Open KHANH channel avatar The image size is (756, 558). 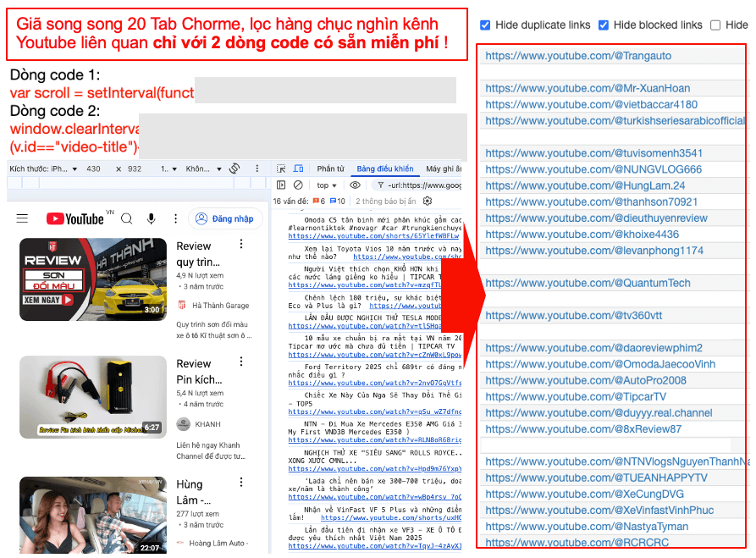point(183,423)
